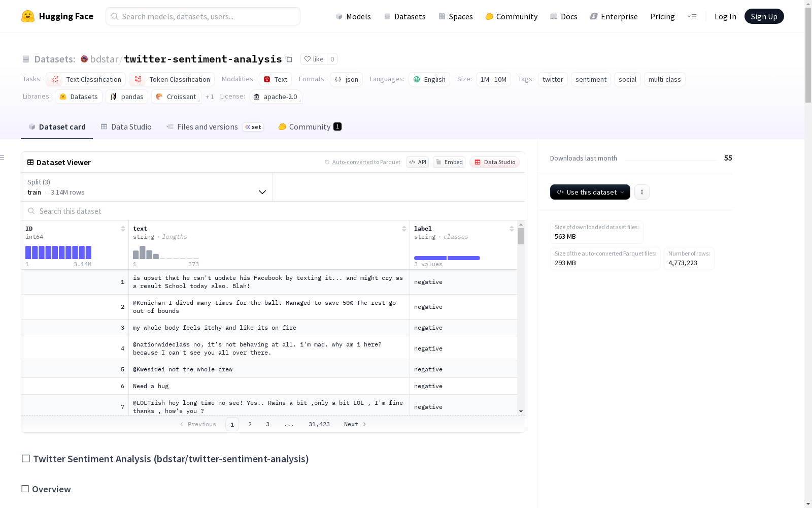Open Spaces from the top navigation
This screenshot has width=812, height=508.
[x=456, y=16]
